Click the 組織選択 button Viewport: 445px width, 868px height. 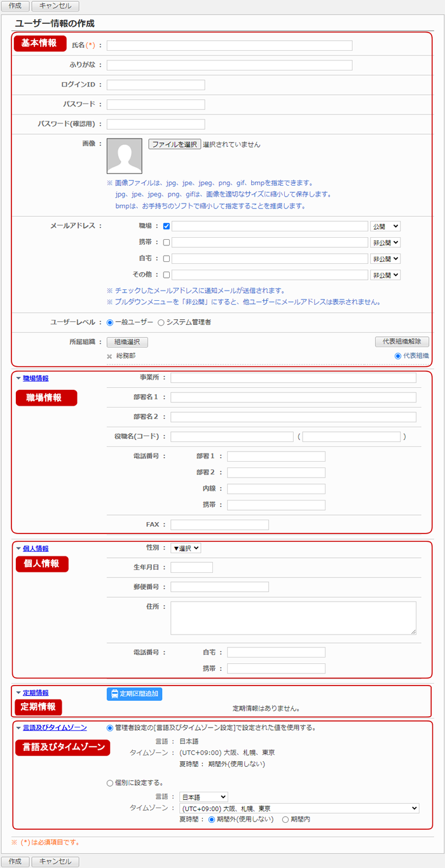pyautogui.click(x=127, y=342)
